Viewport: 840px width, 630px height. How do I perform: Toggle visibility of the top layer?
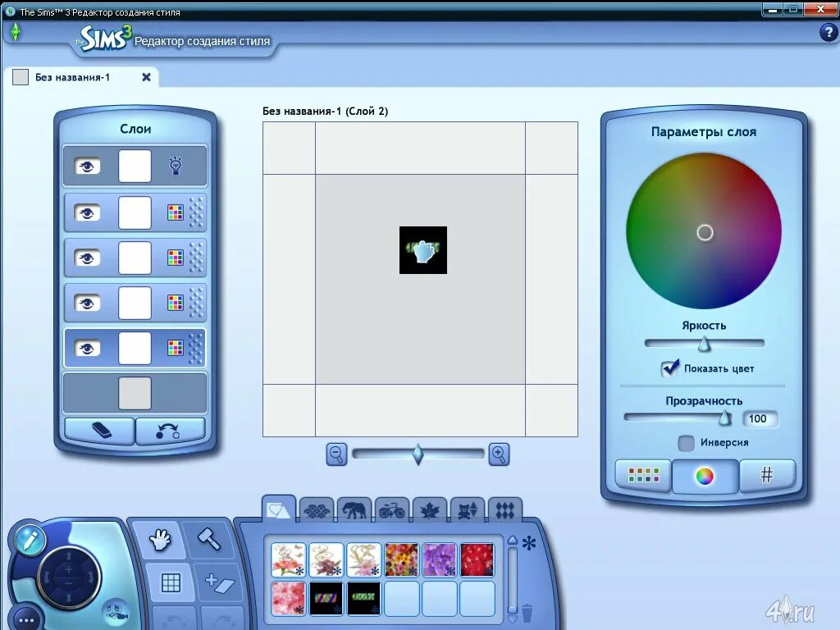pos(87,165)
